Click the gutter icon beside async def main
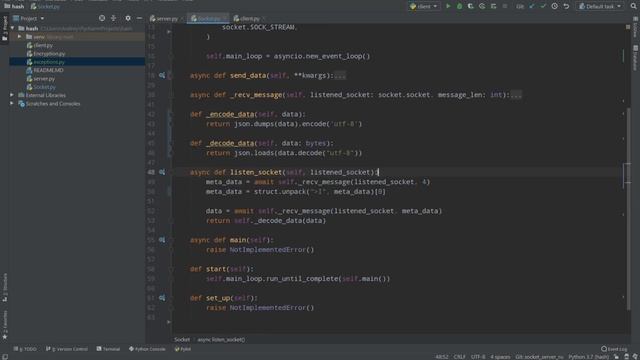 click(162, 240)
